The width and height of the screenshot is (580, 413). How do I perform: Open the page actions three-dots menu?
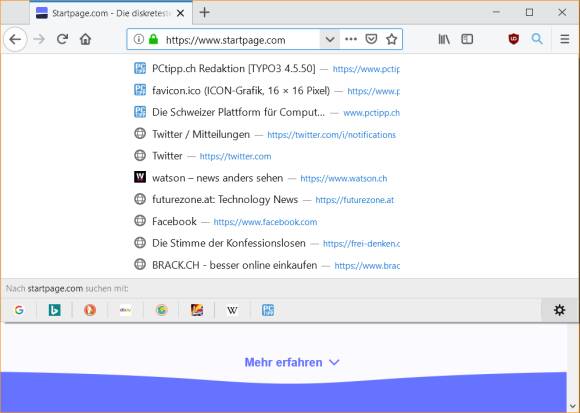coord(351,39)
